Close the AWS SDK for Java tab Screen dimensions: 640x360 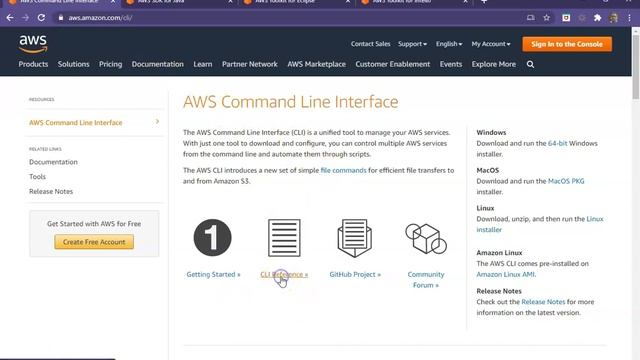click(230, 2)
